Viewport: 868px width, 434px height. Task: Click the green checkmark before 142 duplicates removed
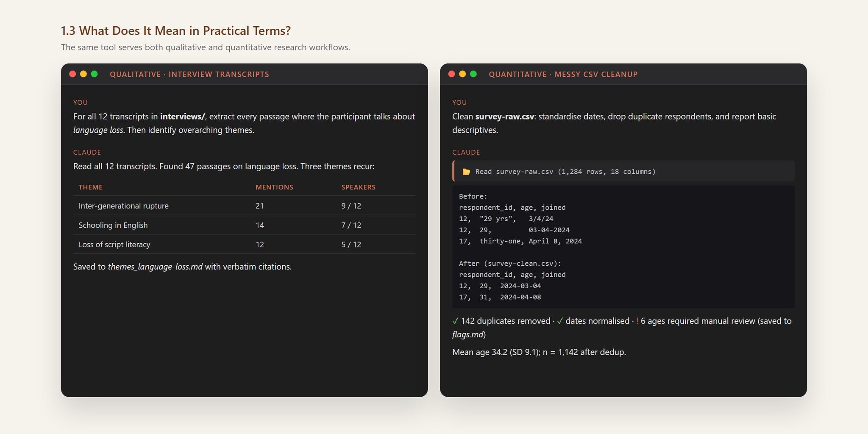(x=455, y=321)
